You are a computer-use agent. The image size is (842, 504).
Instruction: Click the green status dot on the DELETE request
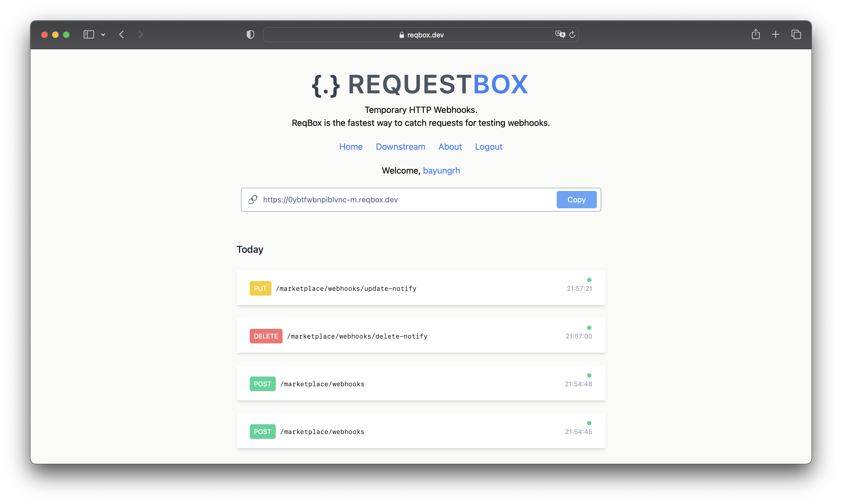point(589,327)
